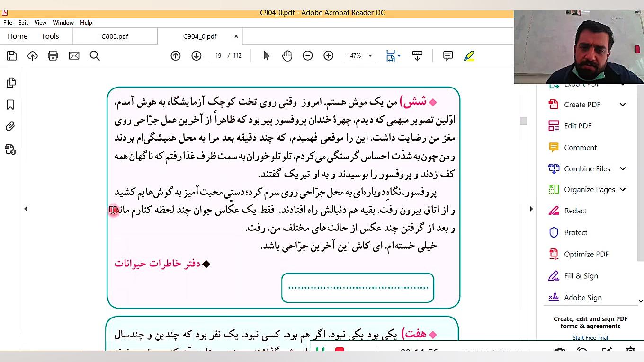Save the PDF document
Screen dimensions: 644x362
11,55
